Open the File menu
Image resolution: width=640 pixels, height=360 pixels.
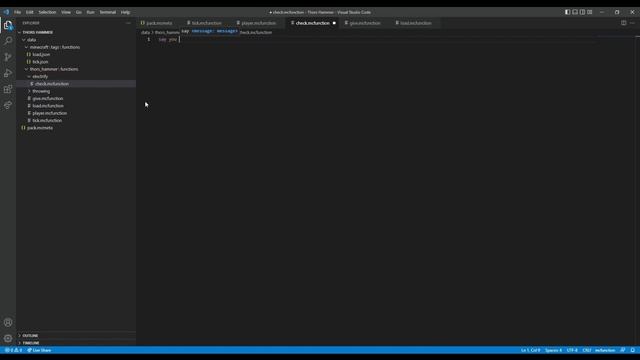pyautogui.click(x=18, y=12)
